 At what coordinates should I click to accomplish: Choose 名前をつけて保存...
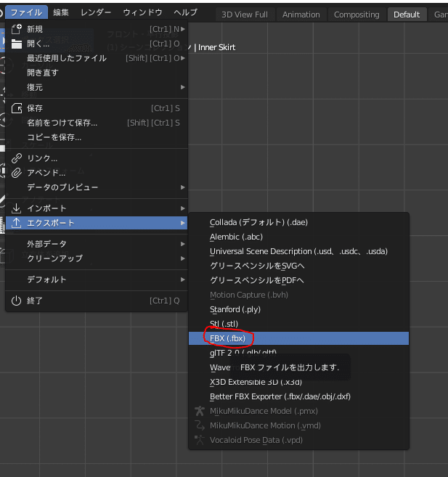pyautogui.click(x=97, y=123)
